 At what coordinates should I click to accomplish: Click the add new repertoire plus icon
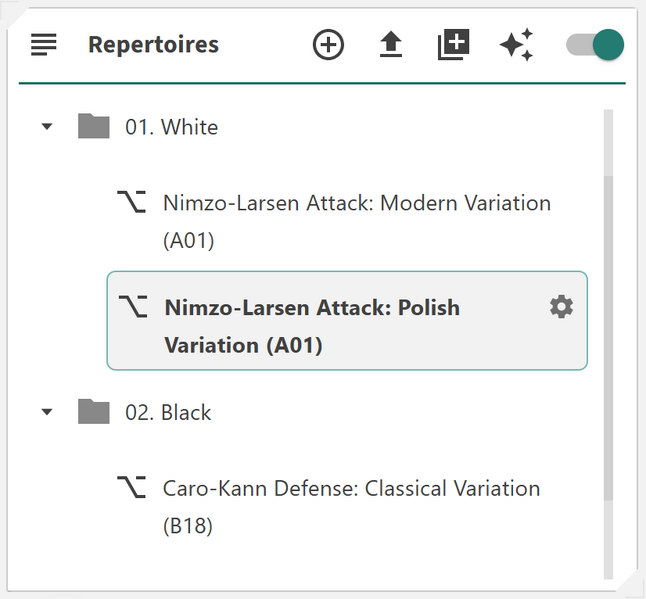328,45
